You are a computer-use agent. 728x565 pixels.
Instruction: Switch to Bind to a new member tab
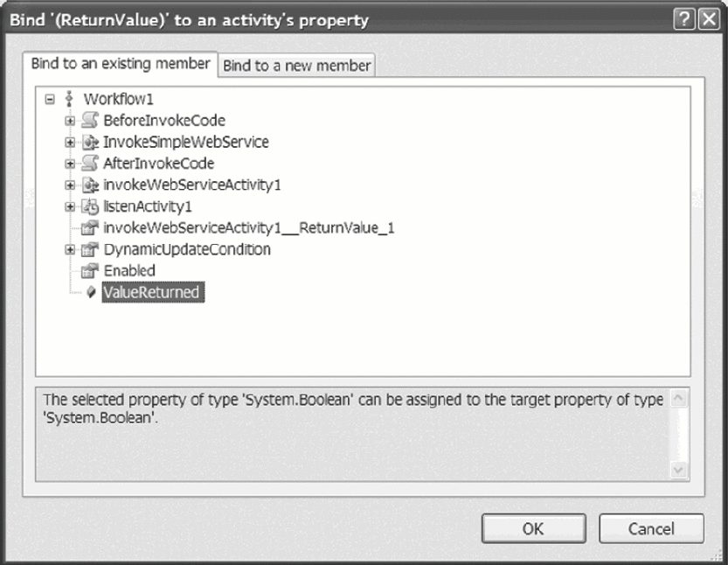[x=297, y=66]
